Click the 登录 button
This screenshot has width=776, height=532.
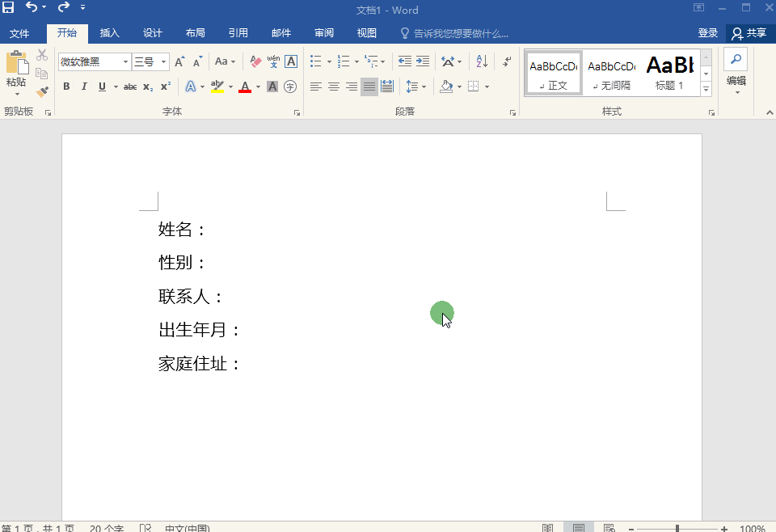point(708,33)
